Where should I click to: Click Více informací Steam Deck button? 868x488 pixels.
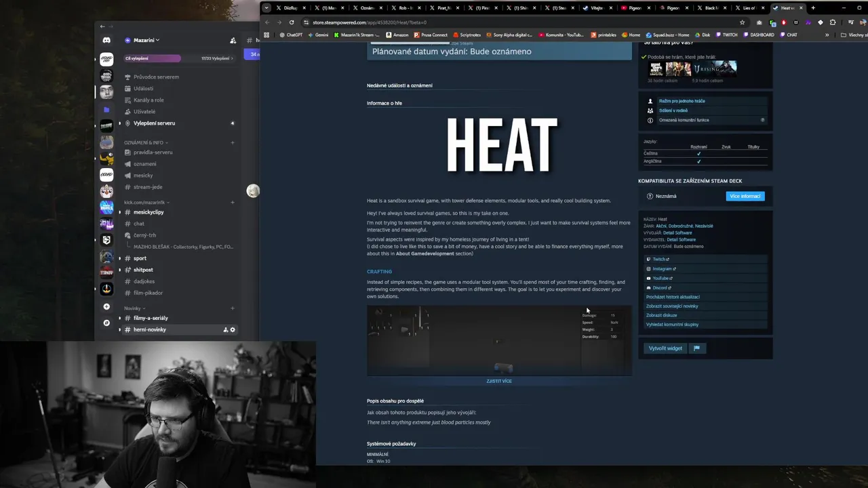[x=745, y=196]
